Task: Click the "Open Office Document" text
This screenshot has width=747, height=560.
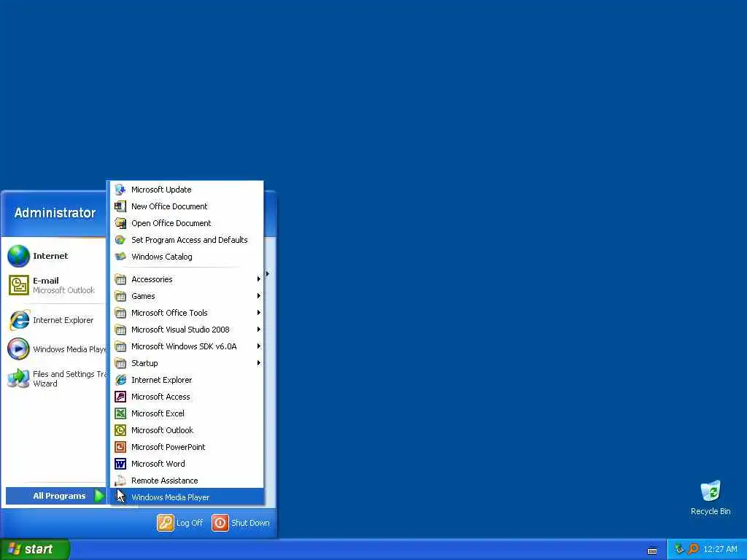Action: [171, 223]
